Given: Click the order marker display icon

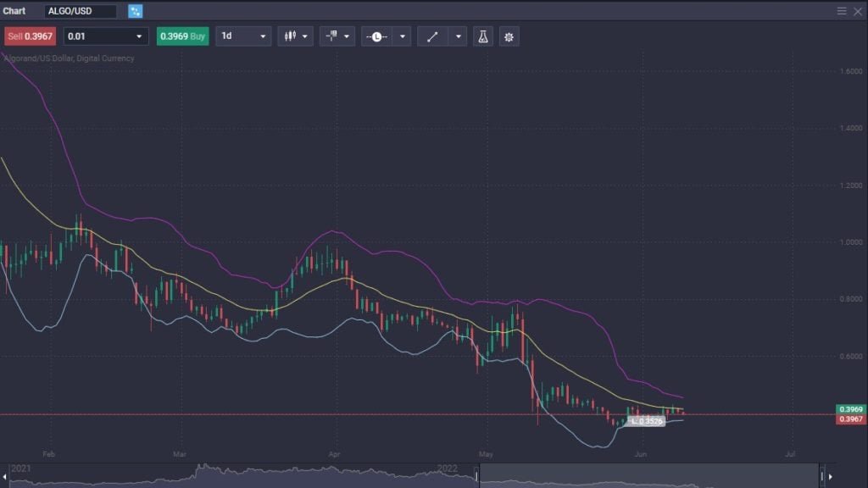Looking at the screenshot, I should [x=331, y=37].
